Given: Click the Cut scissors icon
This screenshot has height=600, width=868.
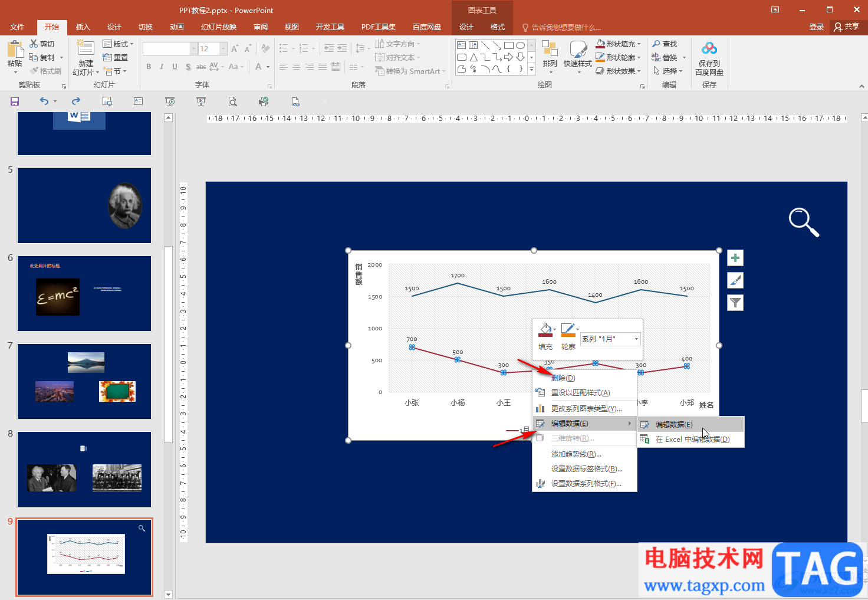Looking at the screenshot, I should point(34,44).
